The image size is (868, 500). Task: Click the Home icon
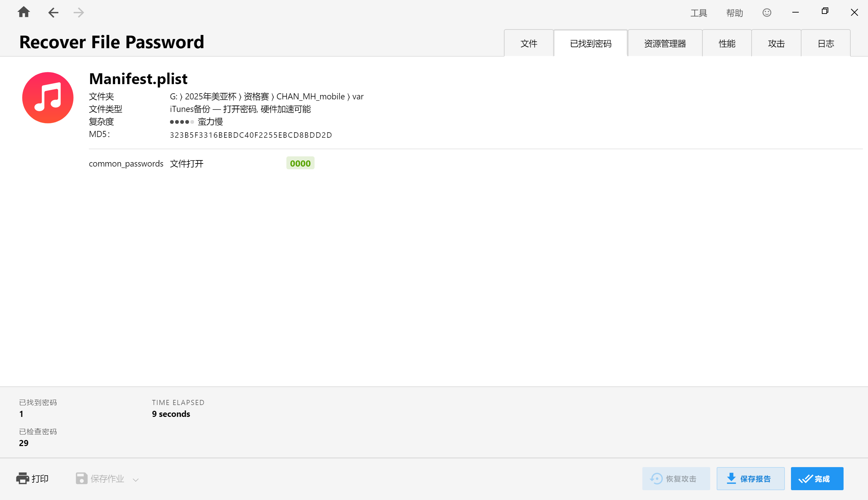coord(24,12)
